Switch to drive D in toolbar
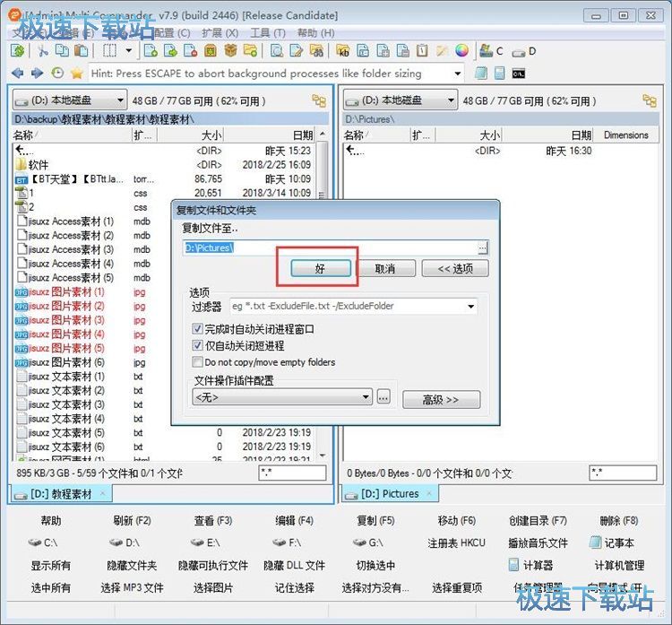672x625 pixels. pos(524,51)
